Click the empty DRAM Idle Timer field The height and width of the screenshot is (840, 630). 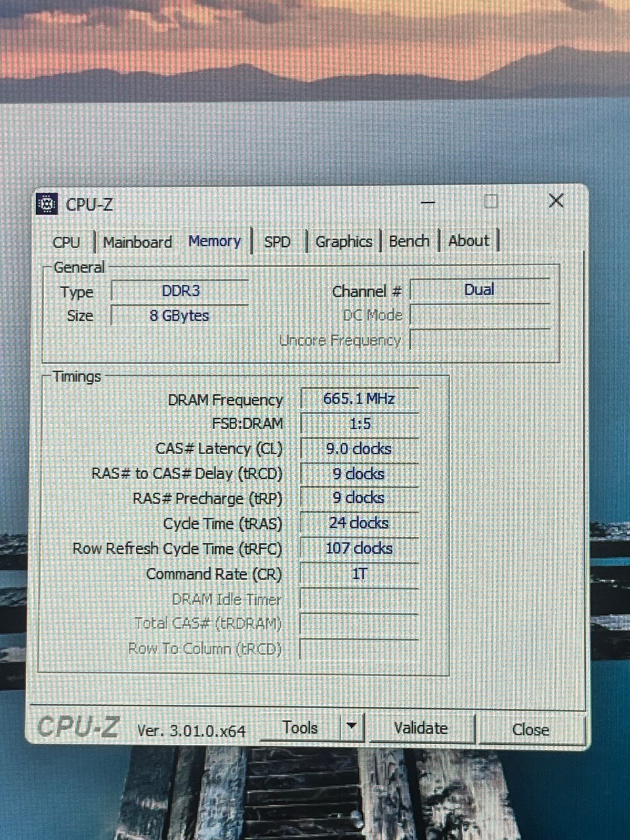click(360, 598)
